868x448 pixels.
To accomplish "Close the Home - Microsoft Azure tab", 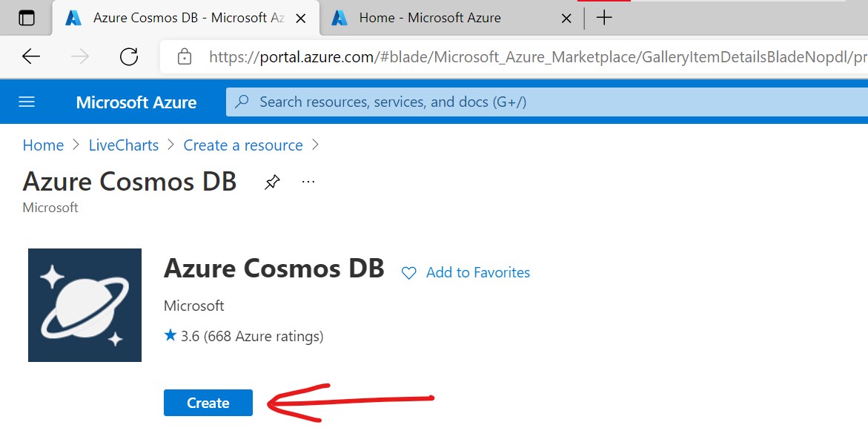I will (x=566, y=18).
